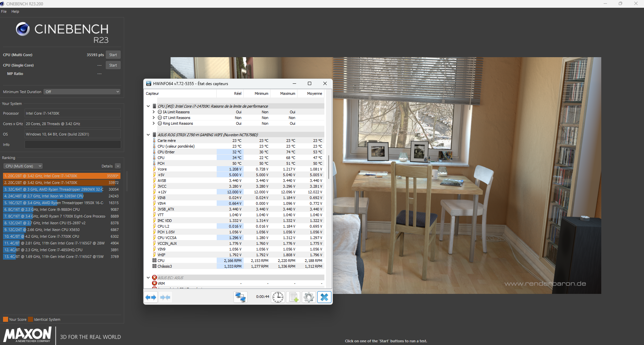This screenshot has width=644, height=345.
Task: Click the MAXON logo at bottom left
Action: [x=27, y=335]
